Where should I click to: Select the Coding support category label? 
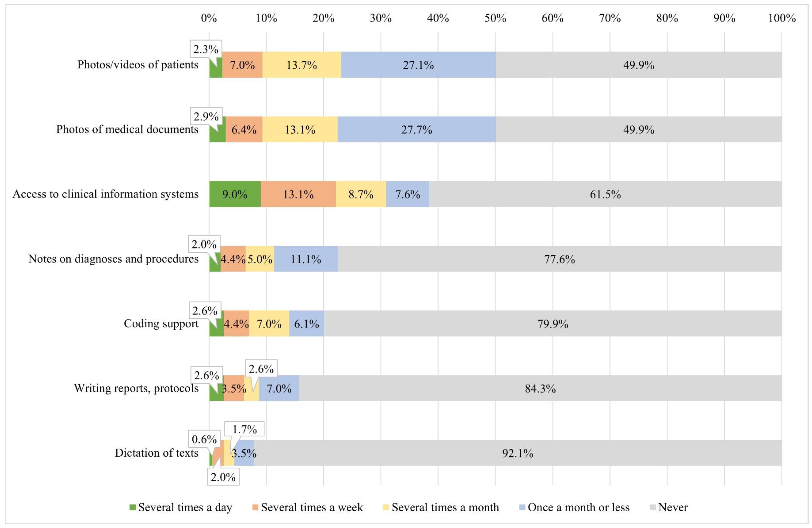[x=161, y=323]
